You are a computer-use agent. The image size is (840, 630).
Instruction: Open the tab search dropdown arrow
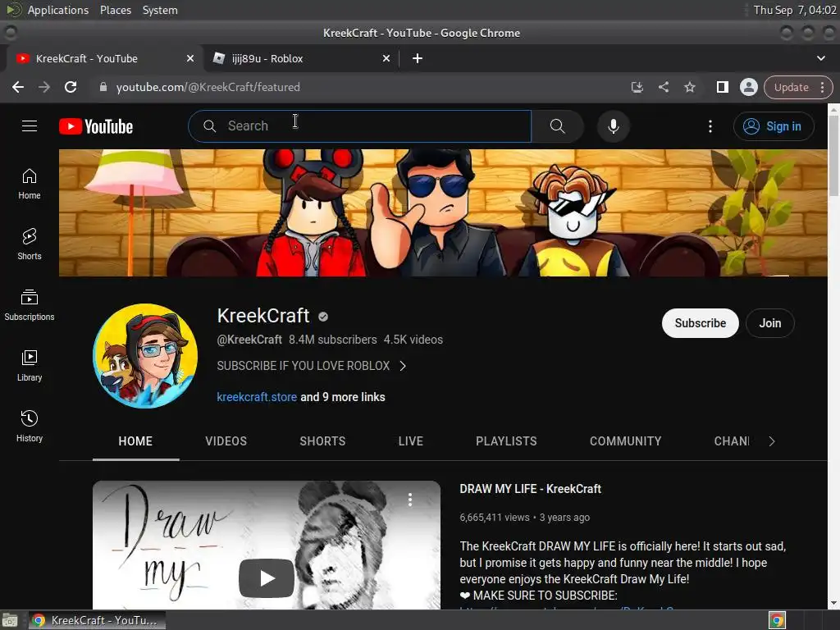point(820,58)
